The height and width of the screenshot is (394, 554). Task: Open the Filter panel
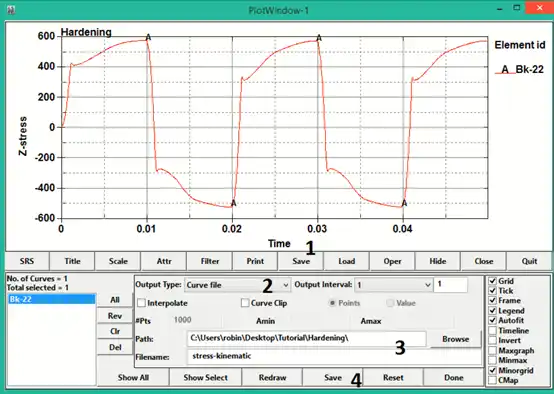[x=210, y=261]
